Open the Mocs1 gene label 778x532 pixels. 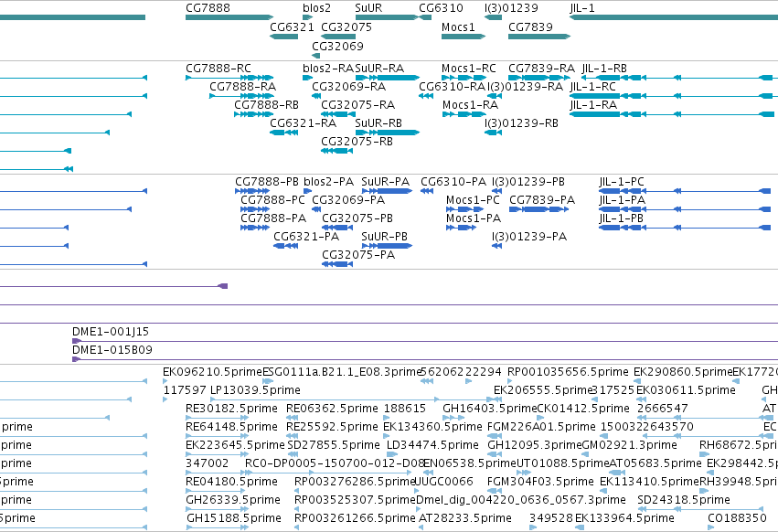(458, 27)
